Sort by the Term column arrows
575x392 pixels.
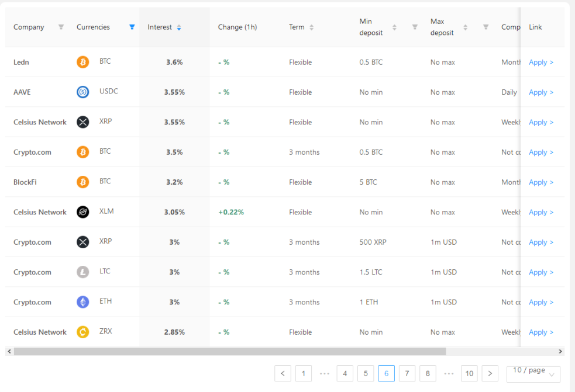311,27
